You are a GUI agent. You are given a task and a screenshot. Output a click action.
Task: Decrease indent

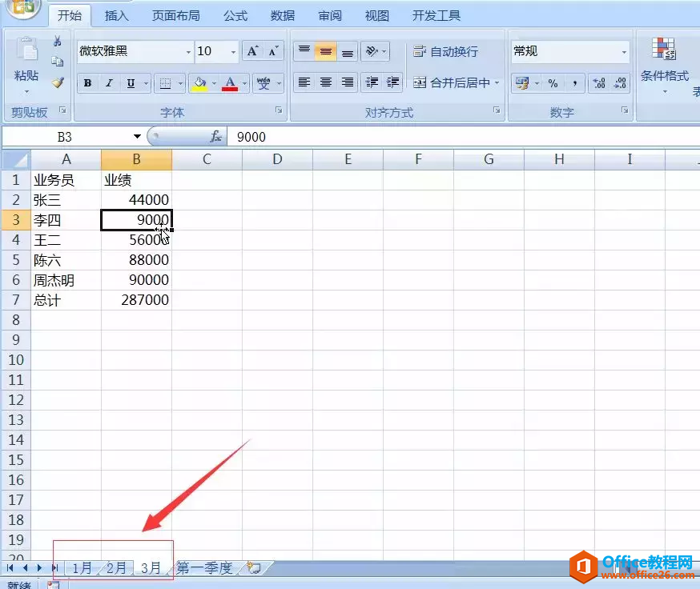372,82
